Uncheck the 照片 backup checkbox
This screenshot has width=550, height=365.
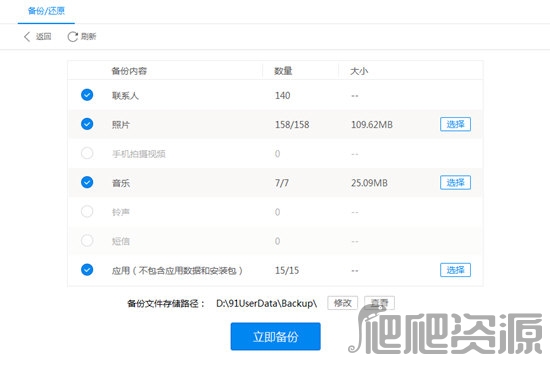pos(87,124)
